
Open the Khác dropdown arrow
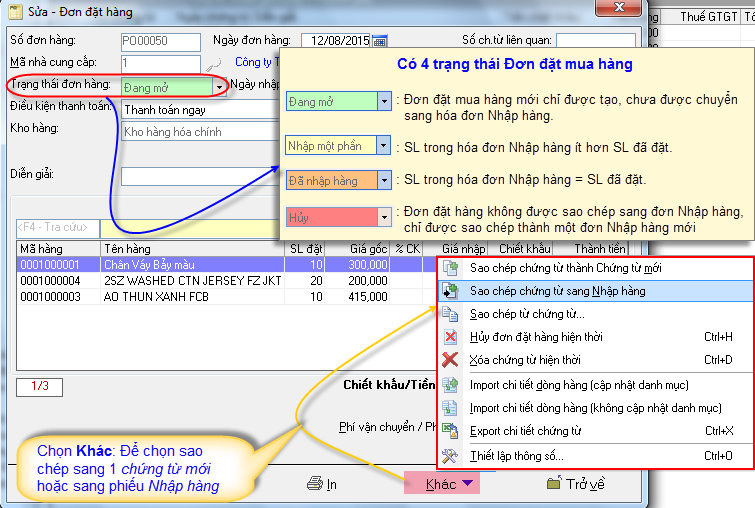tap(468, 484)
